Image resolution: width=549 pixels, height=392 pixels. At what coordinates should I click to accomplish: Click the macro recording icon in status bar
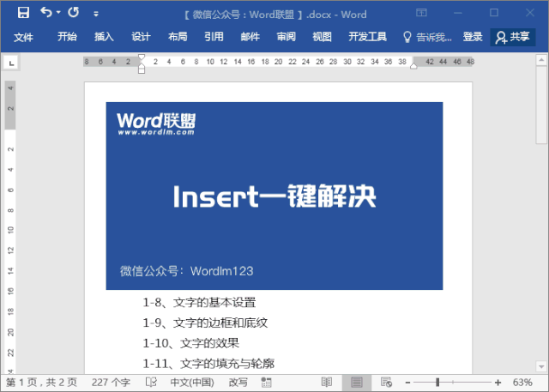point(266,383)
